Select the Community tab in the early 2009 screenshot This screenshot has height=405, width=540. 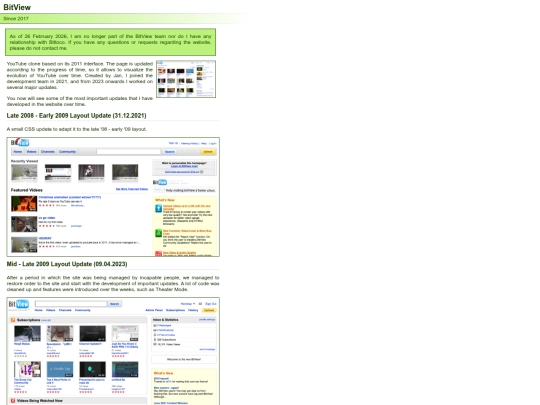click(67, 152)
